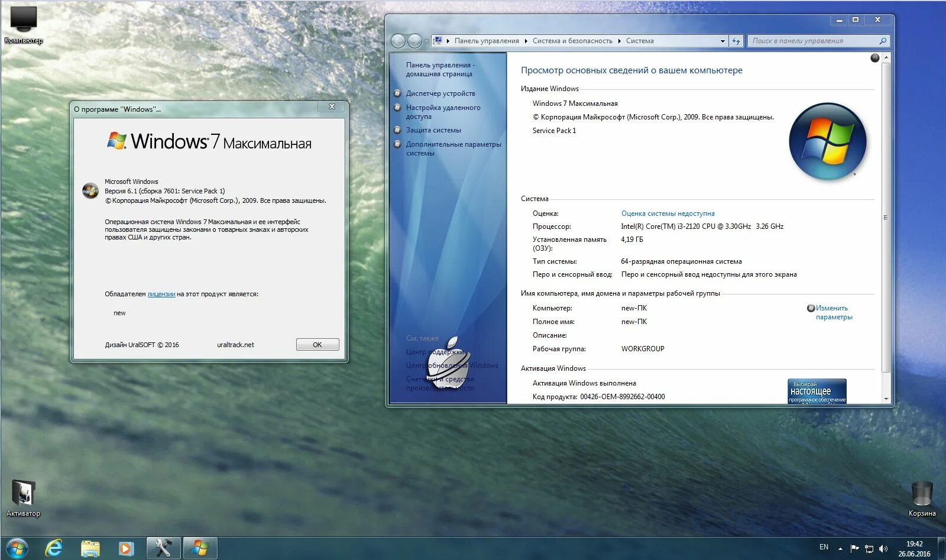Click the scroll up arrow in System window
The width and height of the screenshot is (946, 560).
click(886, 57)
